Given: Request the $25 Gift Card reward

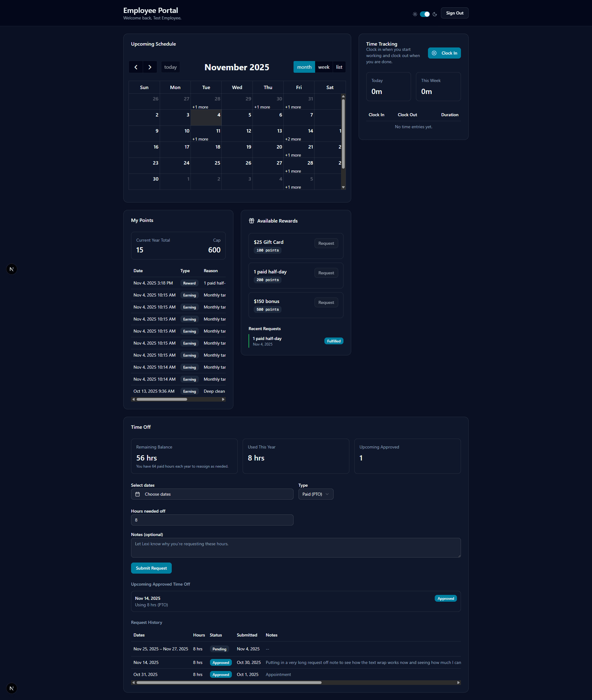Looking at the screenshot, I should click(326, 243).
